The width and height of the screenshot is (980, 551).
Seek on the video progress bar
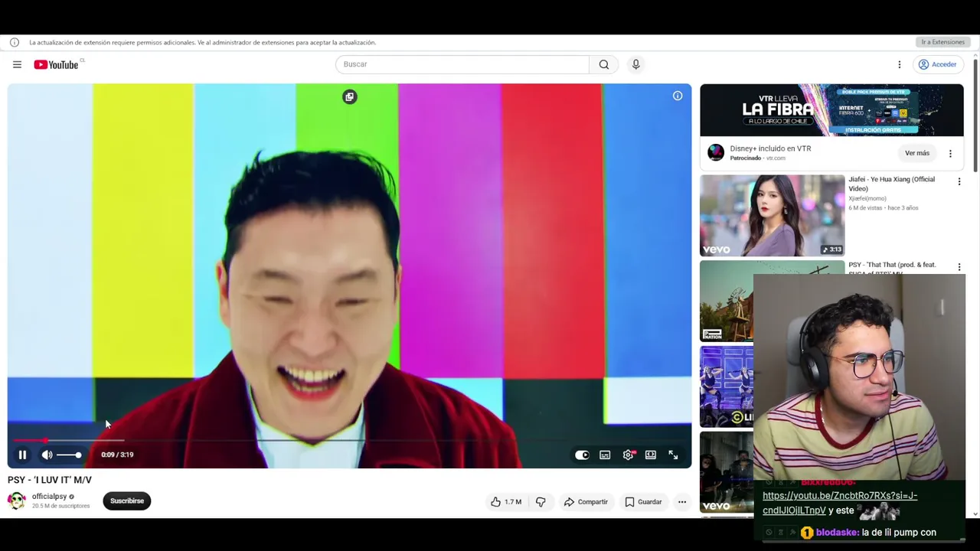(x=349, y=441)
